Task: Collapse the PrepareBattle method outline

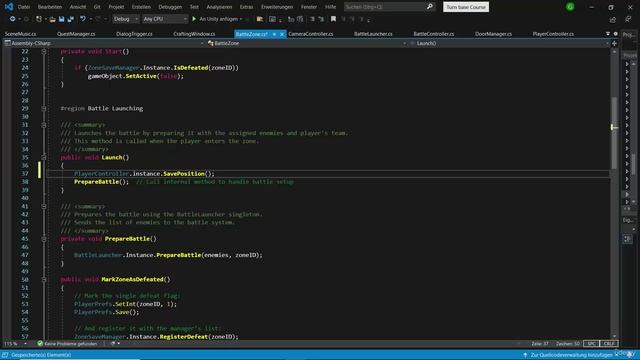Action: pyautogui.click(x=44, y=239)
